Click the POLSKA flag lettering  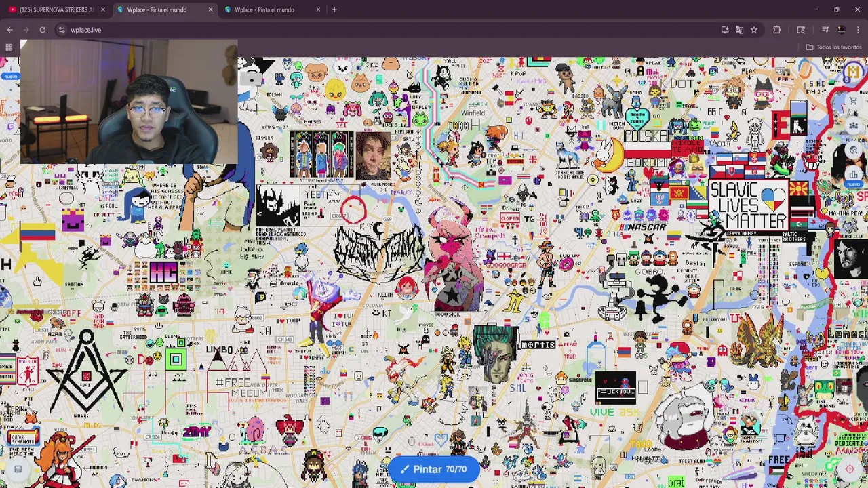[x=647, y=138]
